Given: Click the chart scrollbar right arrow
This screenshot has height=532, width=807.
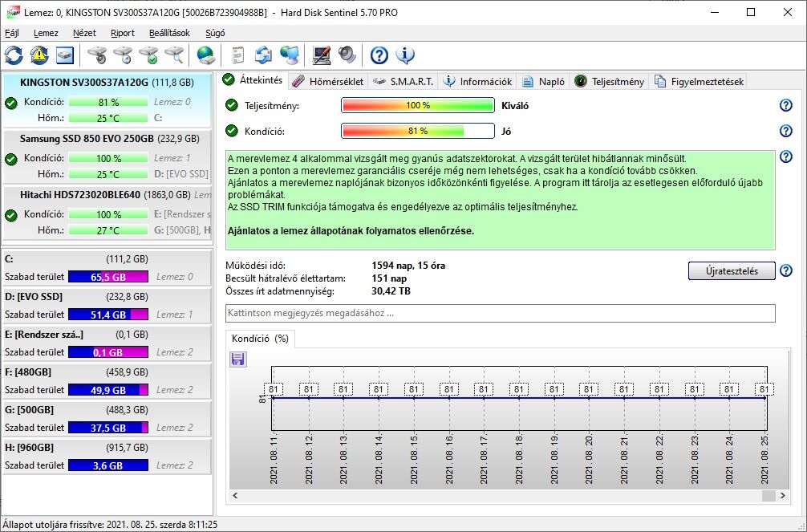Looking at the screenshot, I should tap(782, 495).
